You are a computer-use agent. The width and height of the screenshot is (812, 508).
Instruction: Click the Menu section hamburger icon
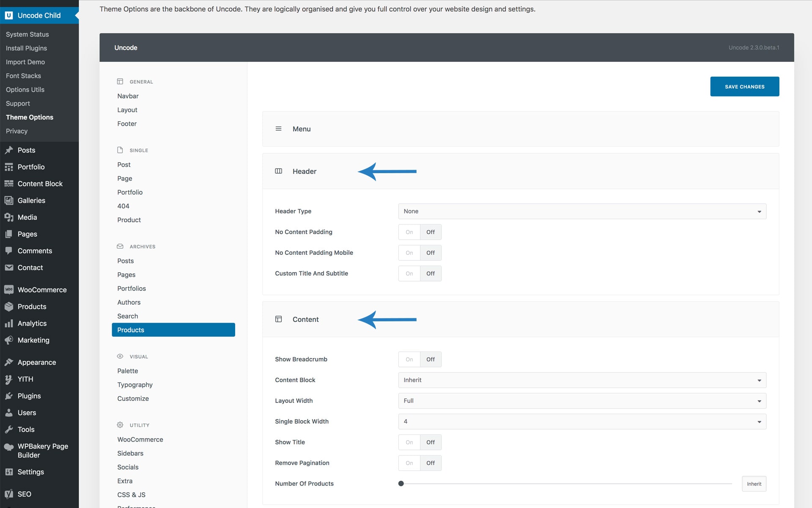pos(278,129)
